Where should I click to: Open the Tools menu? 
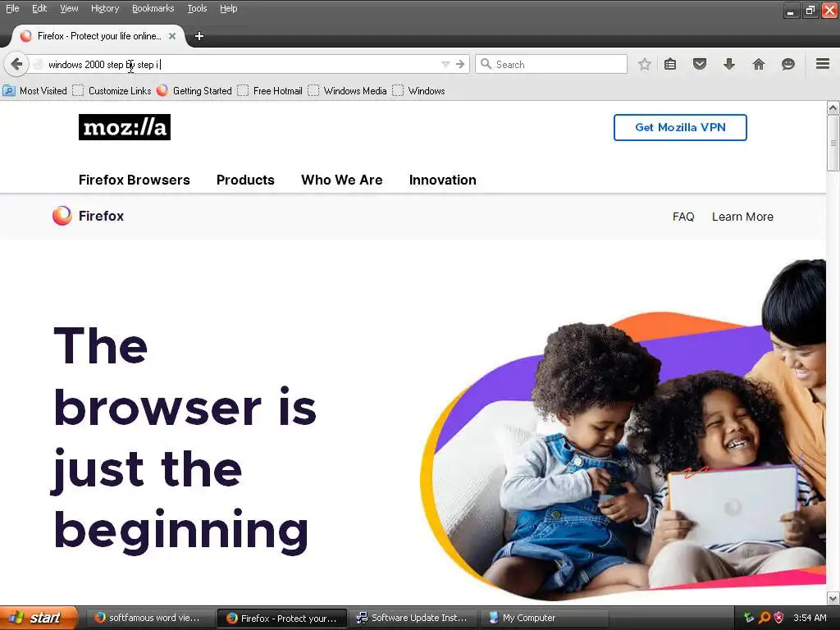(197, 8)
